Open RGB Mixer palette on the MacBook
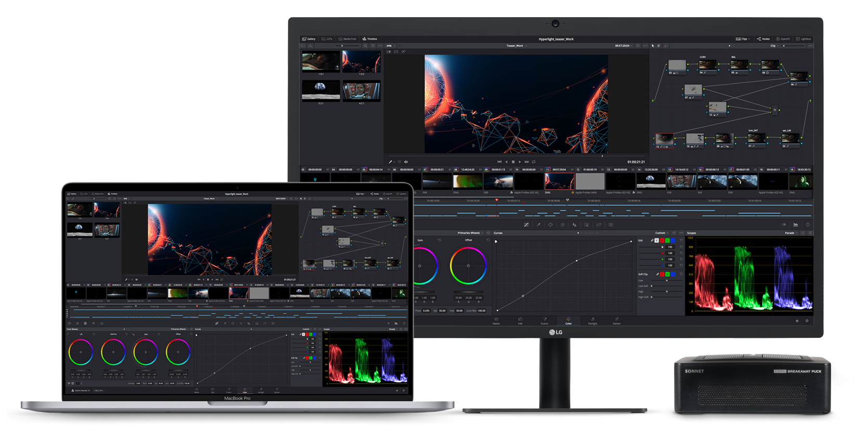The image size is (868, 435). 94,323
